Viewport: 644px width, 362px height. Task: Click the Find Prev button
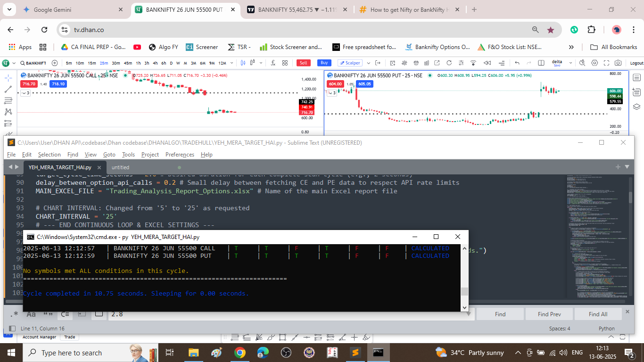coord(549,314)
